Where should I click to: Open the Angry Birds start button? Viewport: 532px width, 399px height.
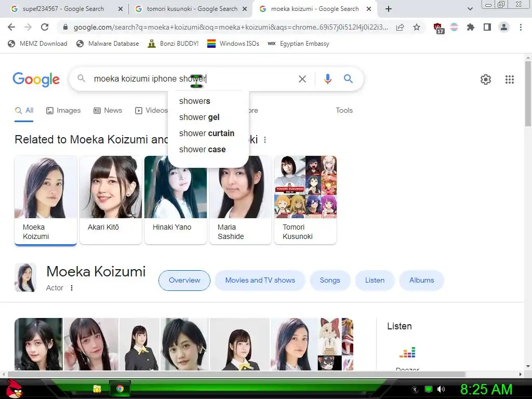[x=14, y=389]
